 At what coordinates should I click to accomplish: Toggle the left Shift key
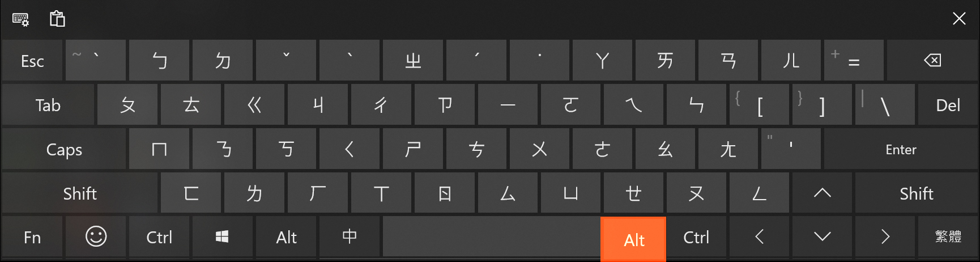[80, 193]
